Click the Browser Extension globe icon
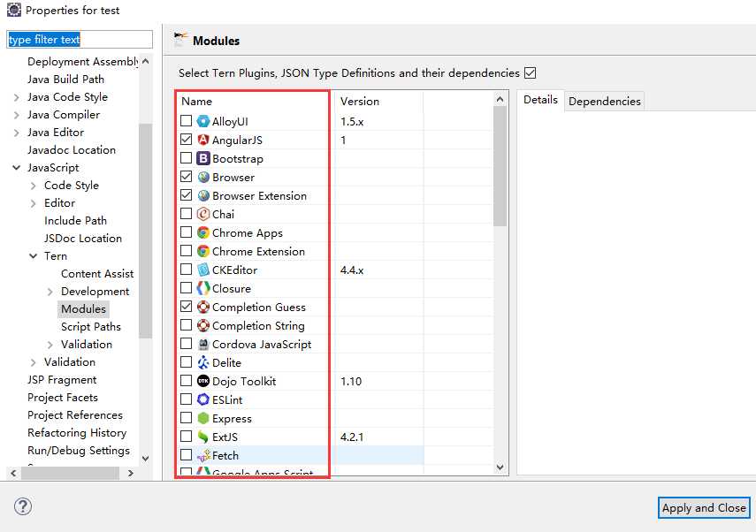Image resolution: width=756 pixels, height=532 pixels. tap(203, 195)
